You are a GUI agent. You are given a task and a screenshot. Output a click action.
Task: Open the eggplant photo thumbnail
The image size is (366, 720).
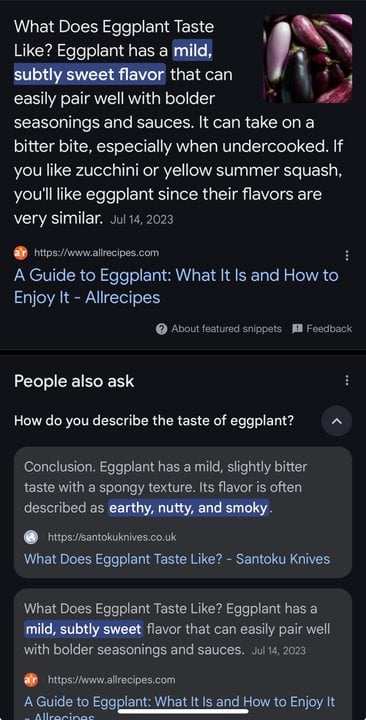(308, 58)
